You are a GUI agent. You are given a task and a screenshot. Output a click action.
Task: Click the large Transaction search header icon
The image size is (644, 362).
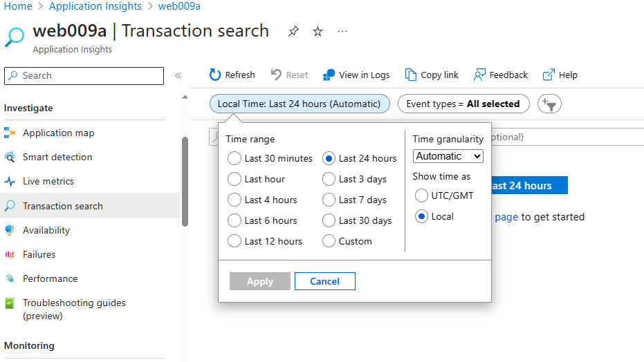(15, 37)
